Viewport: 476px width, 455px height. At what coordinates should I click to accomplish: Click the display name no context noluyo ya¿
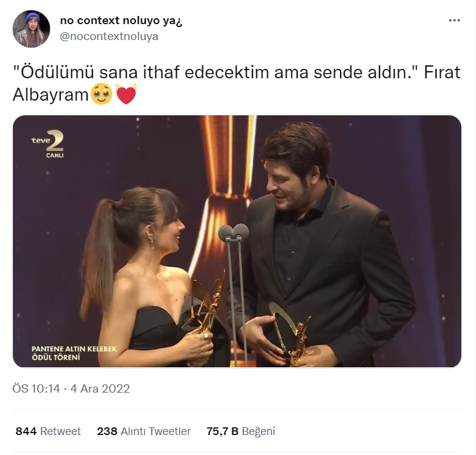[121, 21]
